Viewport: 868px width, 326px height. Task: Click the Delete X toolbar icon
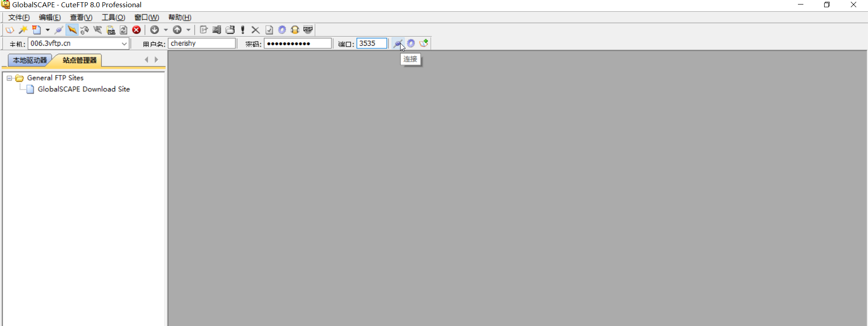point(255,30)
